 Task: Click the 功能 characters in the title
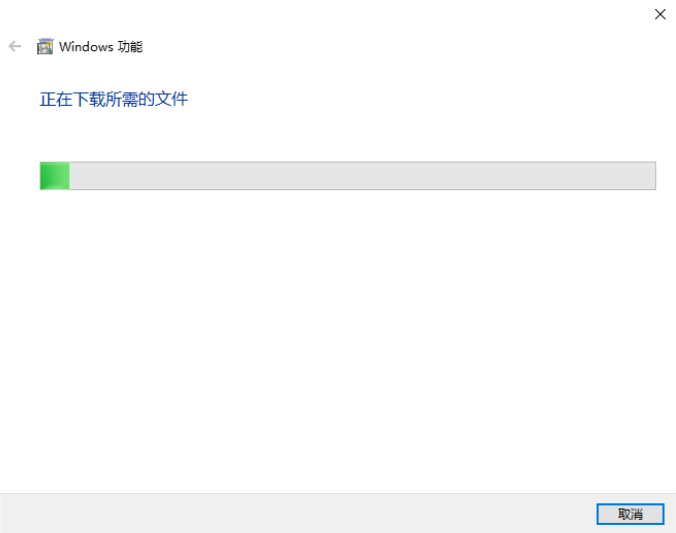coord(130,47)
